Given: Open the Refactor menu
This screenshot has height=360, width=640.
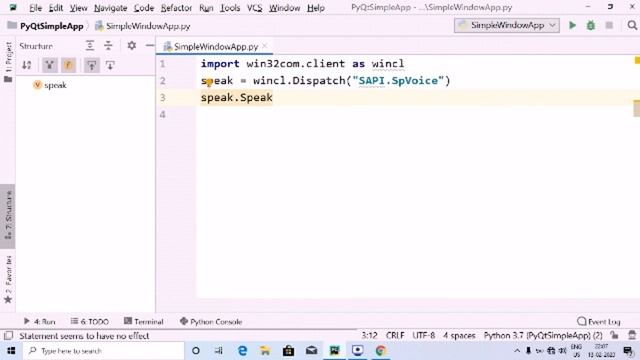Looking at the screenshot, I should point(176,8).
